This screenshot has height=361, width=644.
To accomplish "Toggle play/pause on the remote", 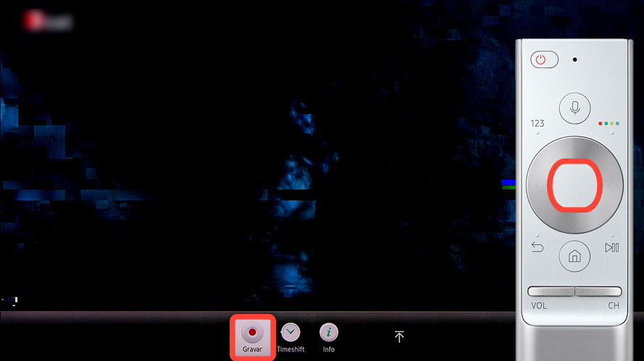I will [x=611, y=247].
